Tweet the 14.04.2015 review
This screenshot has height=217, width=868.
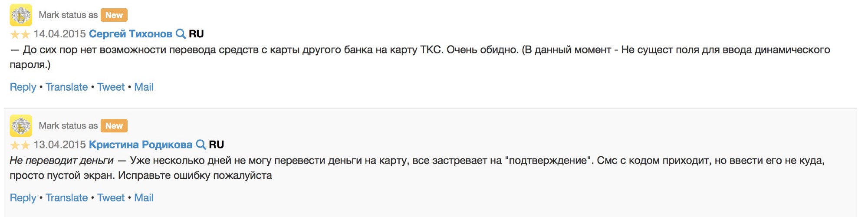click(111, 87)
